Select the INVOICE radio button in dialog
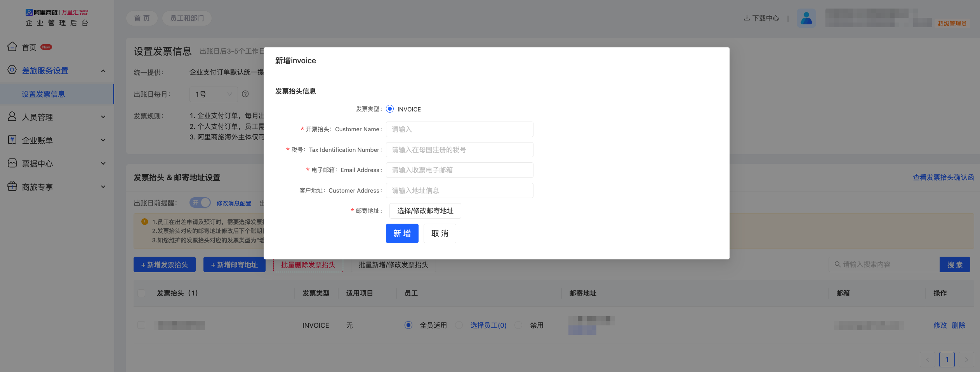 pyautogui.click(x=390, y=109)
